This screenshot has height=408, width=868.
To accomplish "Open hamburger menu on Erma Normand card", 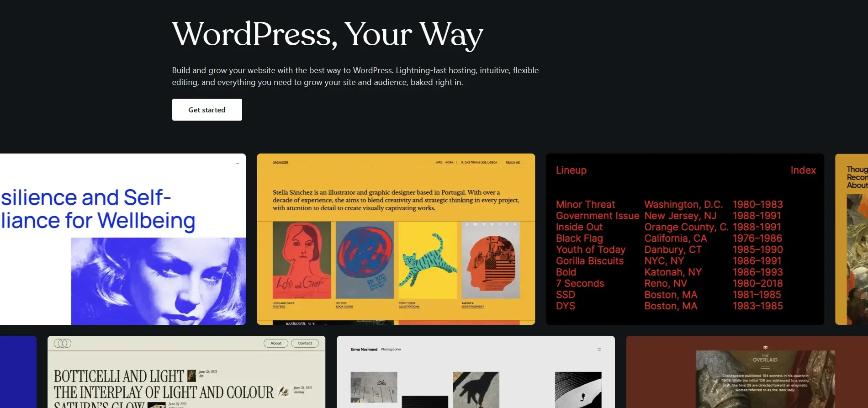I will click(599, 350).
